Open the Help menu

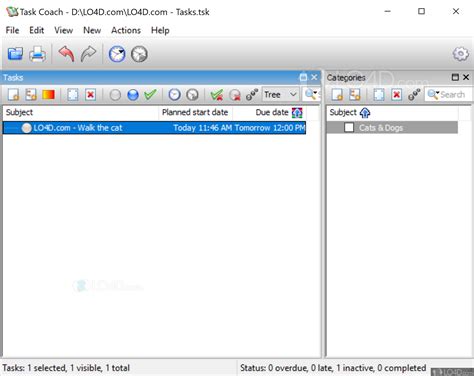[160, 30]
